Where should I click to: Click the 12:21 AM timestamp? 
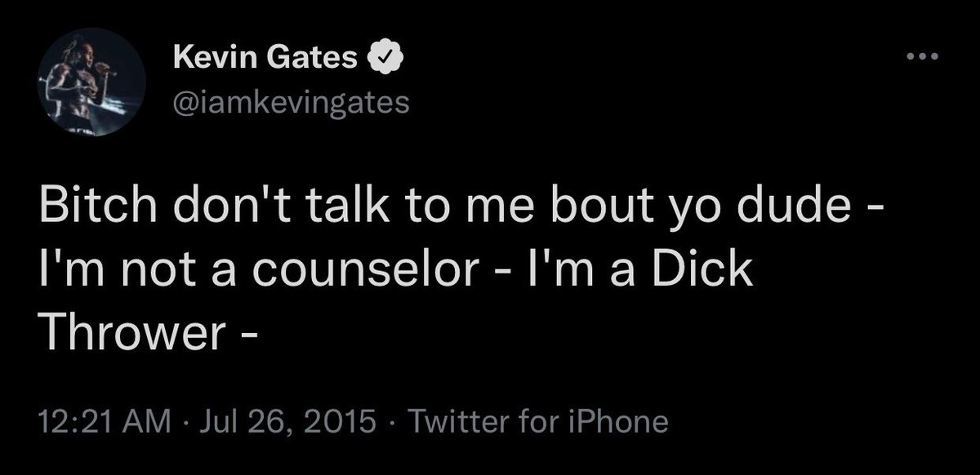[x=105, y=422]
